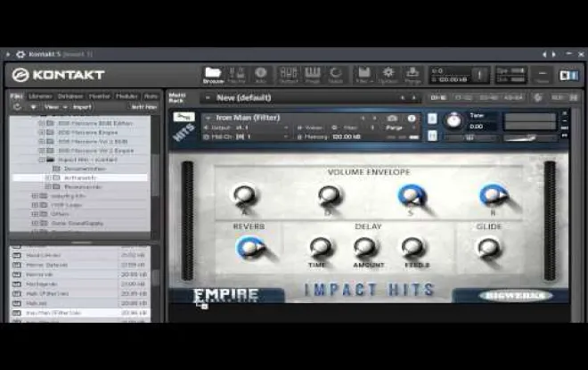Image resolution: width=588 pixels, height=370 pixels.
Task: Click the Glide knob
Action: click(x=488, y=248)
